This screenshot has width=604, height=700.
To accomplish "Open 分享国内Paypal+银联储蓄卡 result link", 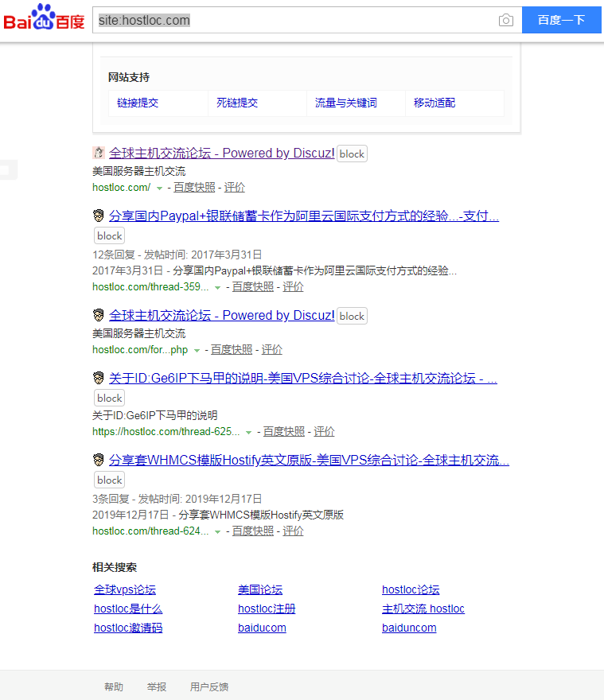I will tap(304, 216).
